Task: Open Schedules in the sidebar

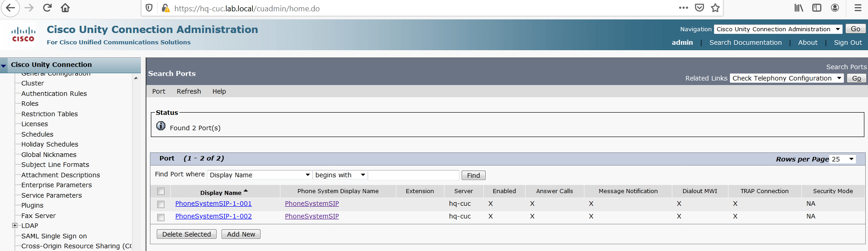Action: pos(37,134)
